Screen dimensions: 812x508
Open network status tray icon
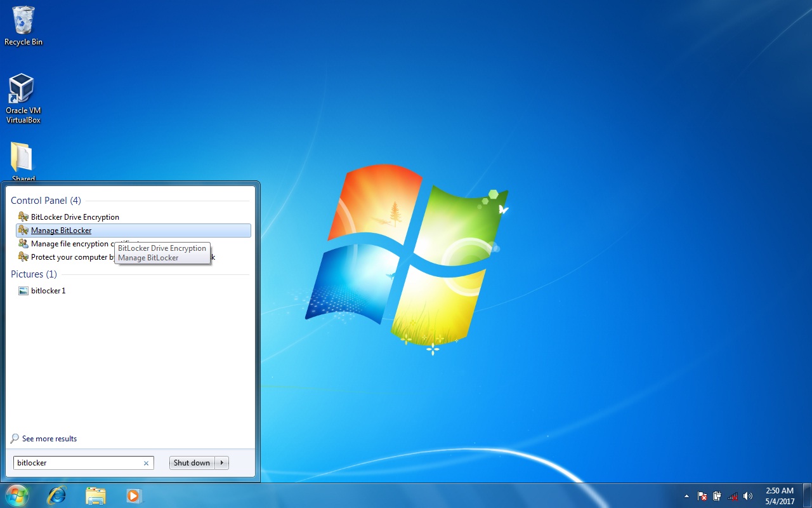(733, 496)
